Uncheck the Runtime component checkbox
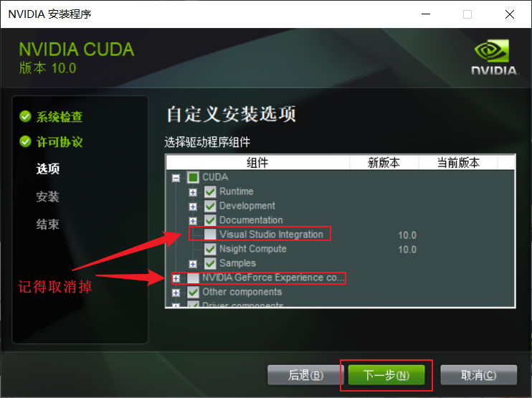 tap(210, 191)
